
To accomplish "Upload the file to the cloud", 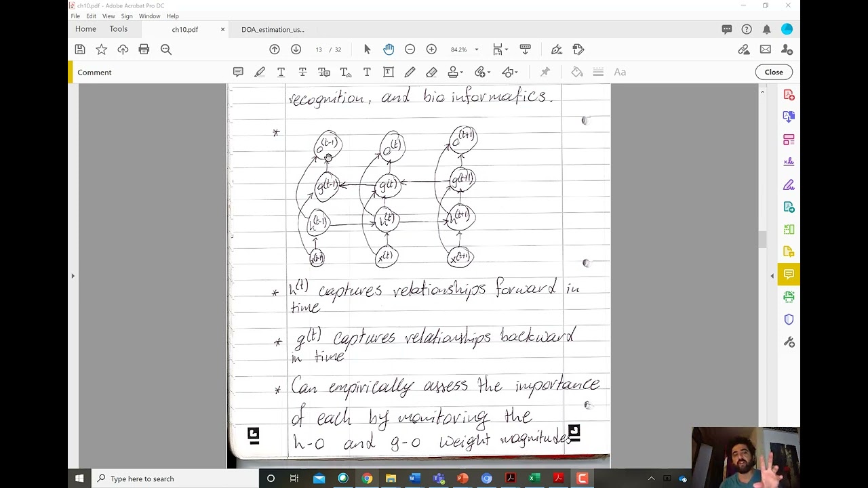I will tap(123, 49).
